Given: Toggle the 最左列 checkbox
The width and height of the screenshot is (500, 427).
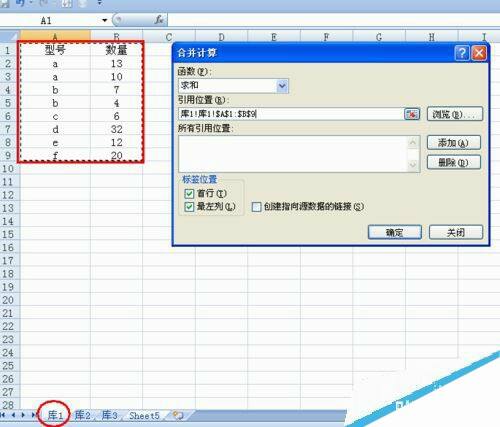Looking at the screenshot, I should [189, 207].
